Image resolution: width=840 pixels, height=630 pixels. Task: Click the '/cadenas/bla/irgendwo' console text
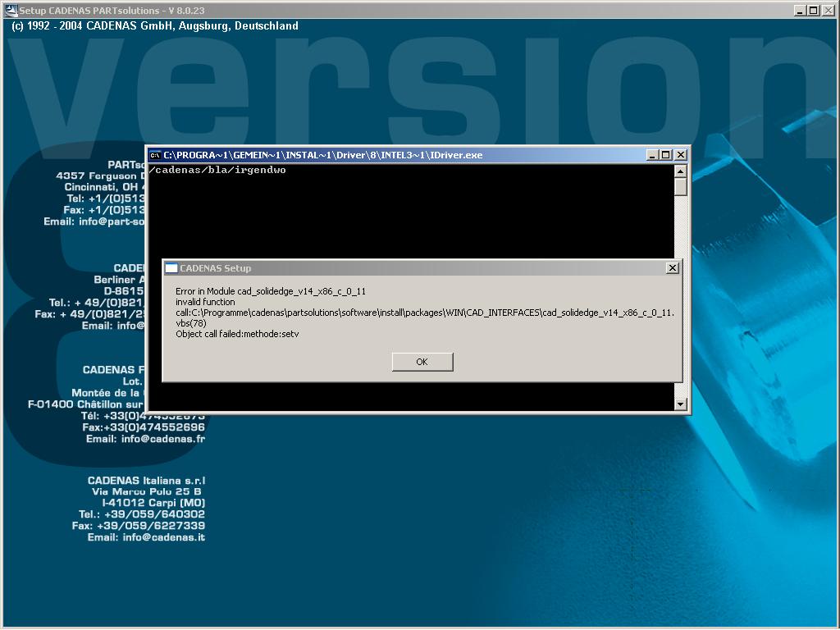[x=217, y=171]
